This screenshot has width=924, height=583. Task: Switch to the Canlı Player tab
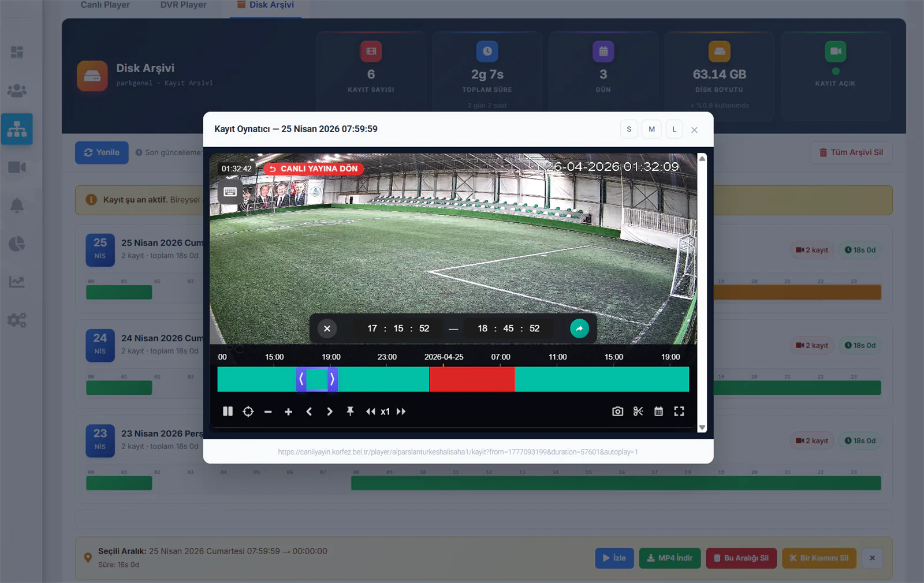click(x=105, y=5)
